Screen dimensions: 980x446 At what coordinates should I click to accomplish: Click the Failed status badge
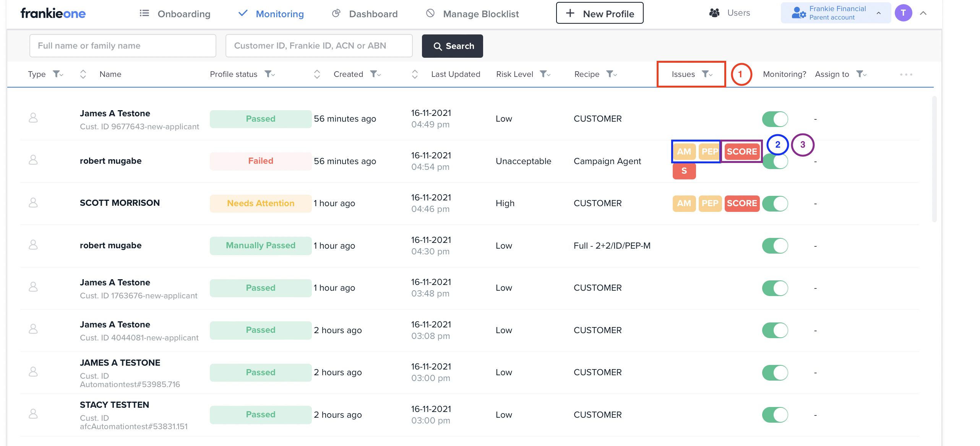coord(261,161)
